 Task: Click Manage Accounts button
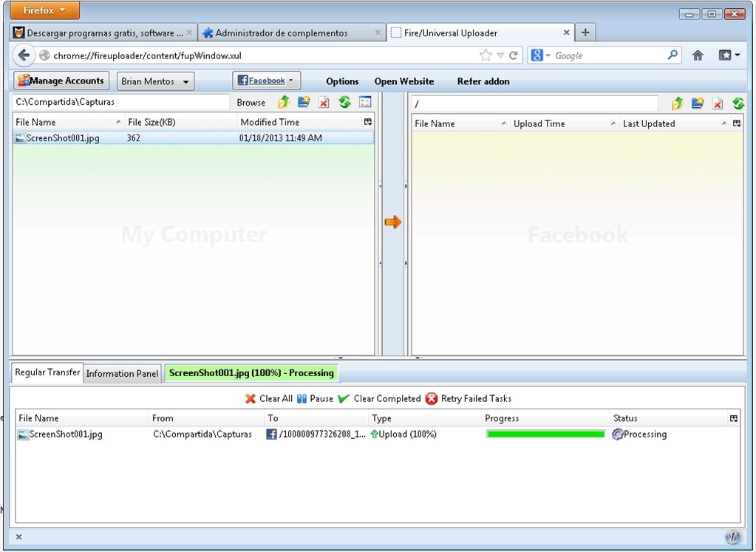(x=61, y=81)
